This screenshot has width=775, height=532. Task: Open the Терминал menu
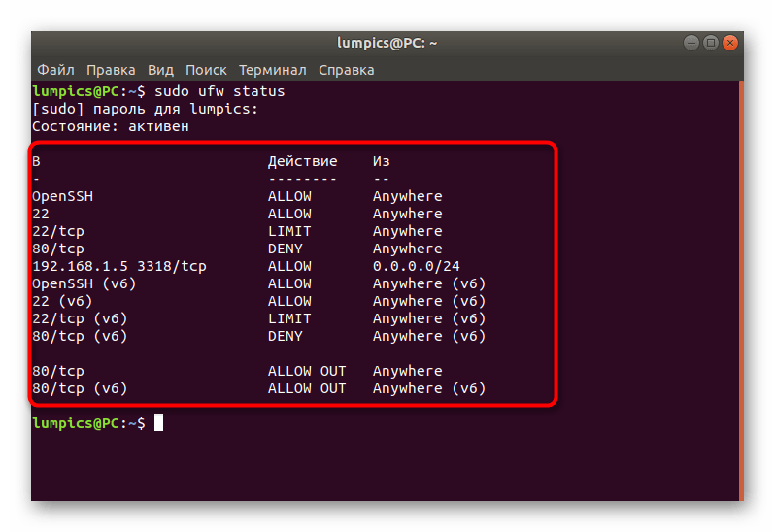pos(272,70)
